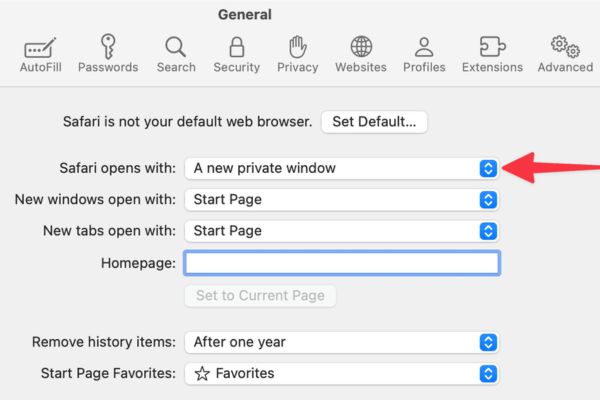
Task: Open the AutoFill settings icon
Action: pyautogui.click(x=39, y=47)
